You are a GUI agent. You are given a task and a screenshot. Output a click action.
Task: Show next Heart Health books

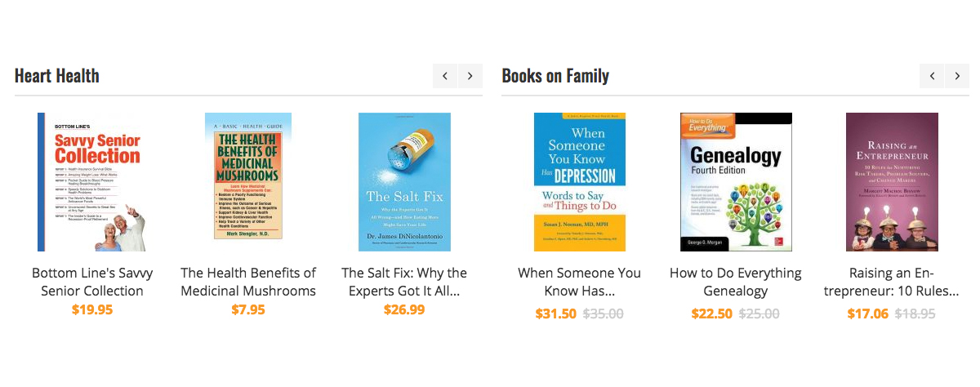(x=470, y=76)
